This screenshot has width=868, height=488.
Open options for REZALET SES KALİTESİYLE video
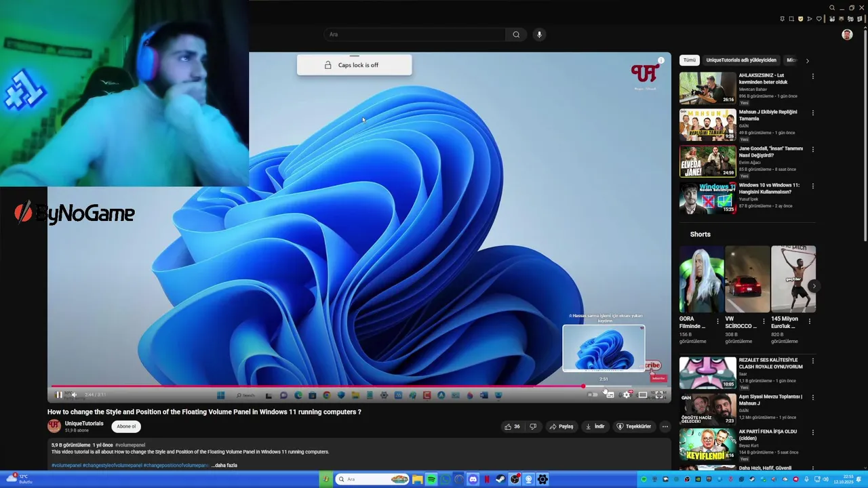[x=812, y=361]
